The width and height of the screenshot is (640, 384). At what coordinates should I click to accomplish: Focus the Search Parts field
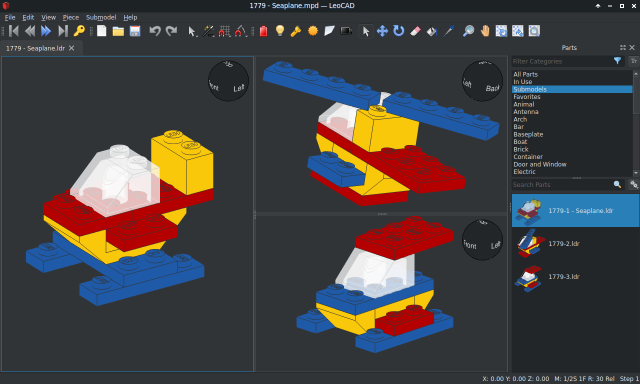pos(562,184)
